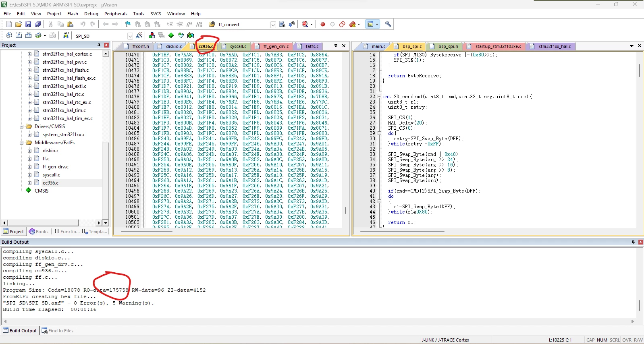Image resolution: width=644 pixels, height=344 pixels.
Task: Download to flash LOAD icon
Action: tap(66, 35)
